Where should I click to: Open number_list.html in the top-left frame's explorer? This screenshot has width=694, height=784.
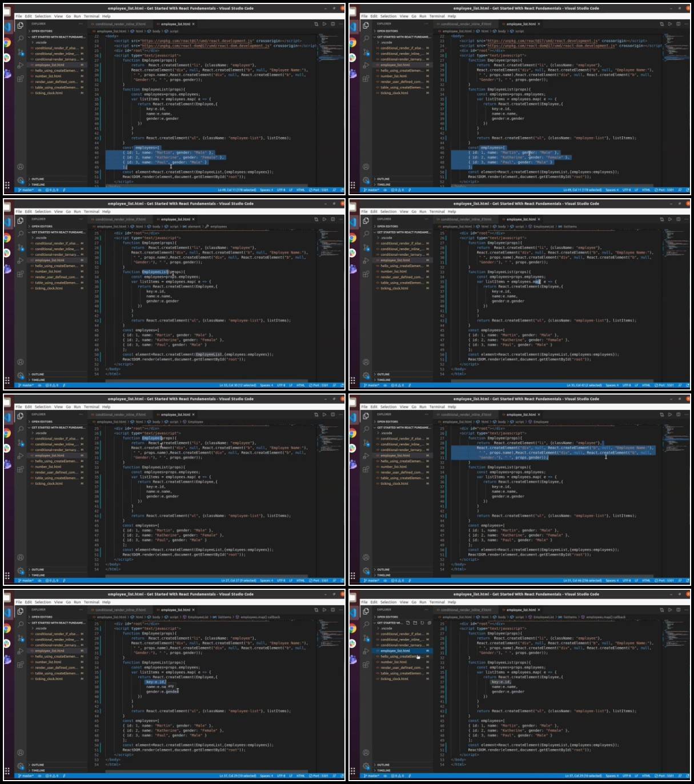coord(48,76)
